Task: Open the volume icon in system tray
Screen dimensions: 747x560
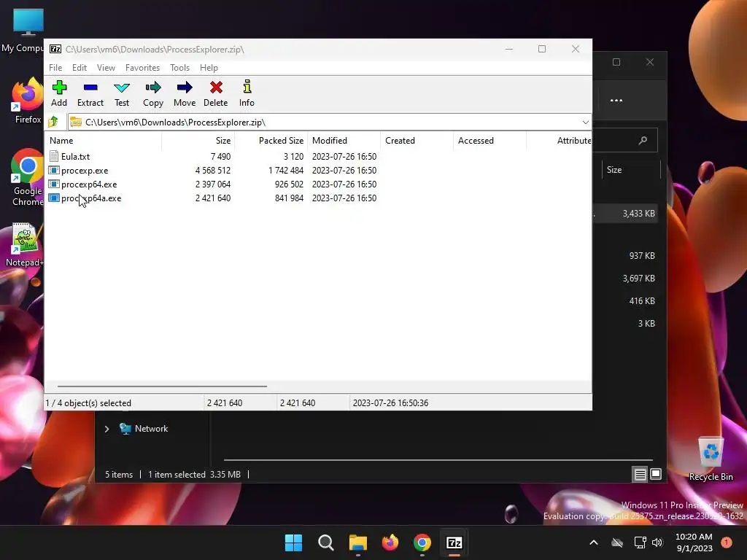Action: point(657,542)
